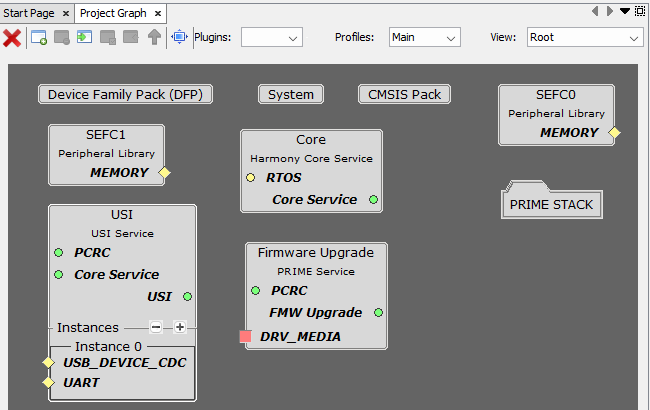This screenshot has width=650, height=410.
Task: Select the Device Family Pack (DFP) block
Action: point(125,95)
